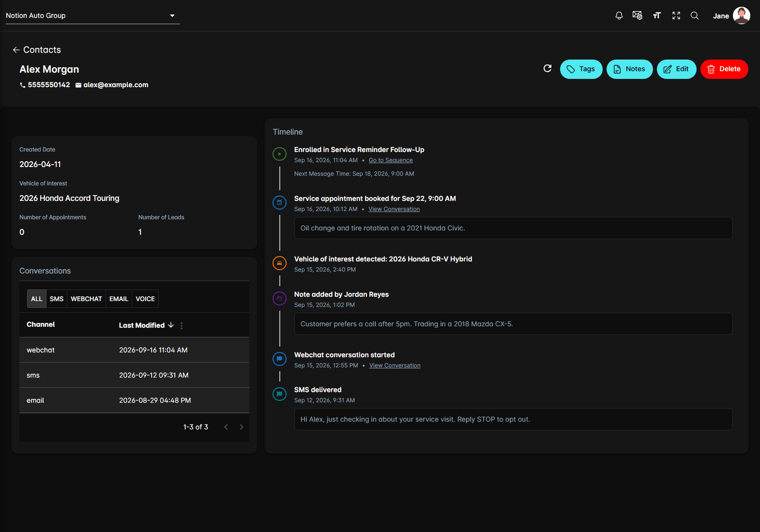Click the Vehicle of interest detected title
The image size is (760, 532).
point(383,259)
